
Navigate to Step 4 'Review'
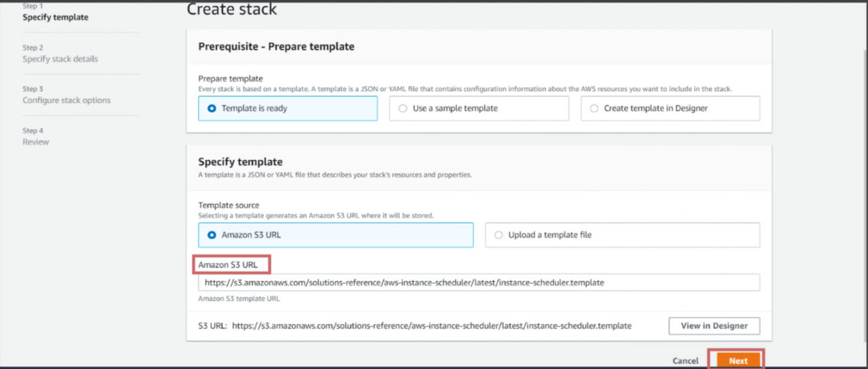[36, 142]
